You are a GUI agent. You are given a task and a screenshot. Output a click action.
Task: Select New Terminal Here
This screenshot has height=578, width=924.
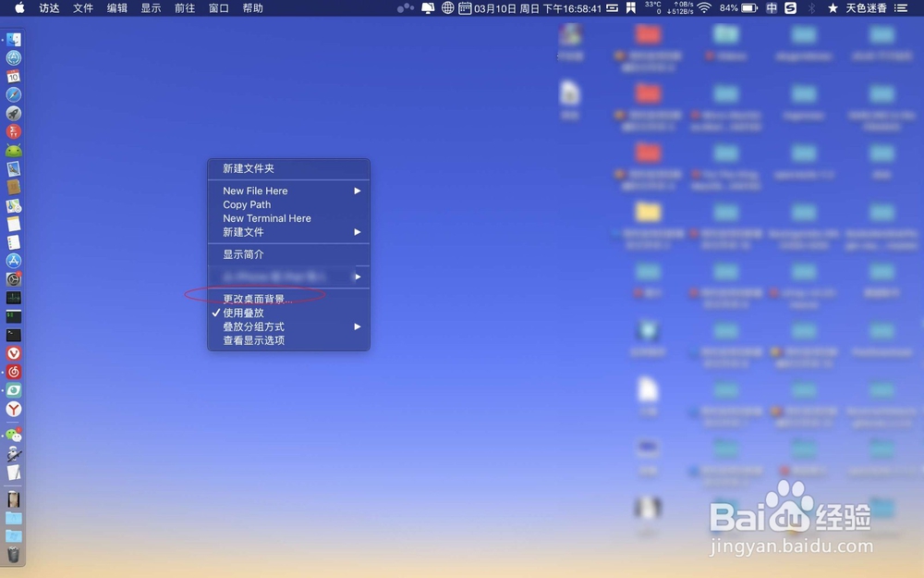pyautogui.click(x=267, y=218)
